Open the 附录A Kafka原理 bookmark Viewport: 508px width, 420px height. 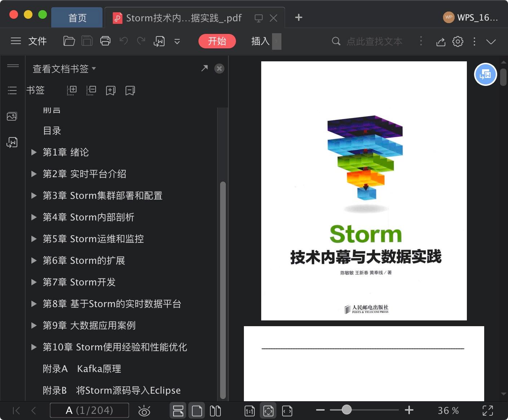pos(82,369)
